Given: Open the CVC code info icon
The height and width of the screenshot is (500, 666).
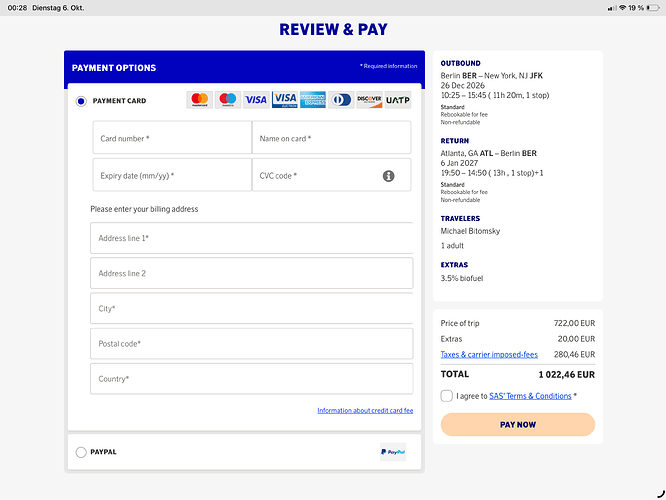Looking at the screenshot, I should [388, 176].
